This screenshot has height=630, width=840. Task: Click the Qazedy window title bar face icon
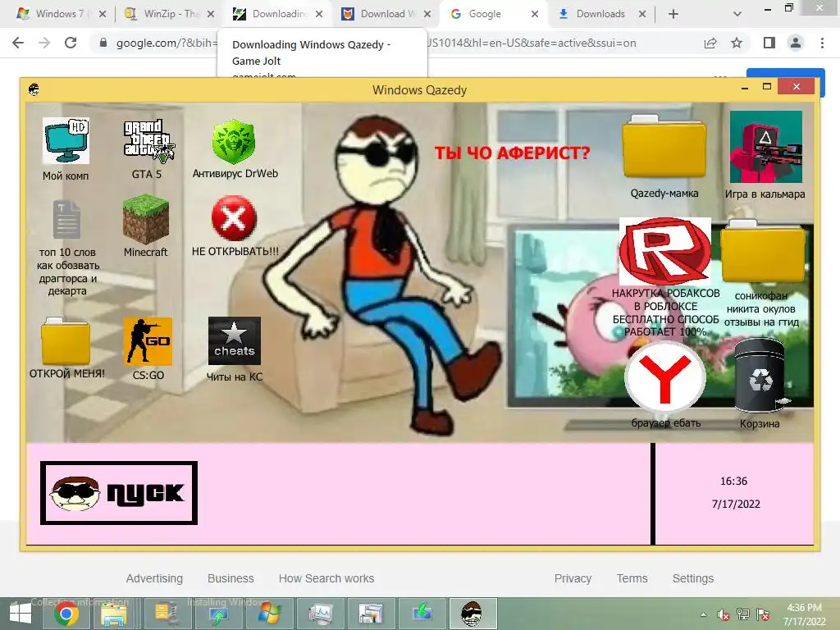34,89
